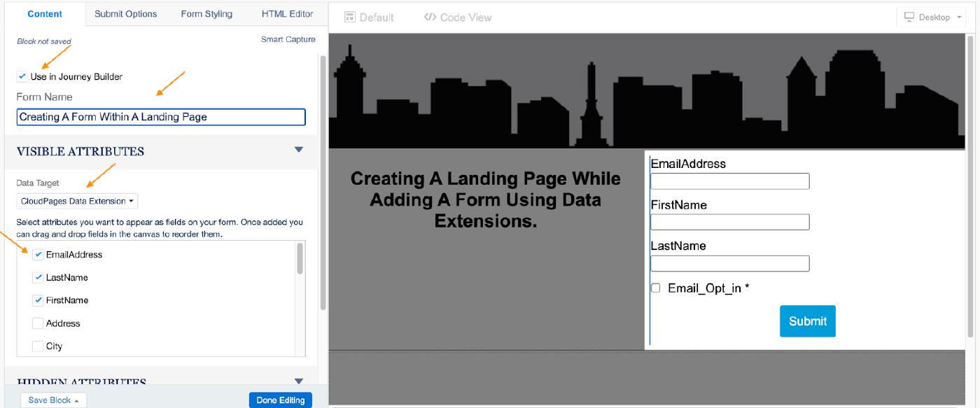Tick the Email_Opt_in checkbox in form preview
Image resolution: width=980 pixels, height=408 pixels.
click(656, 288)
